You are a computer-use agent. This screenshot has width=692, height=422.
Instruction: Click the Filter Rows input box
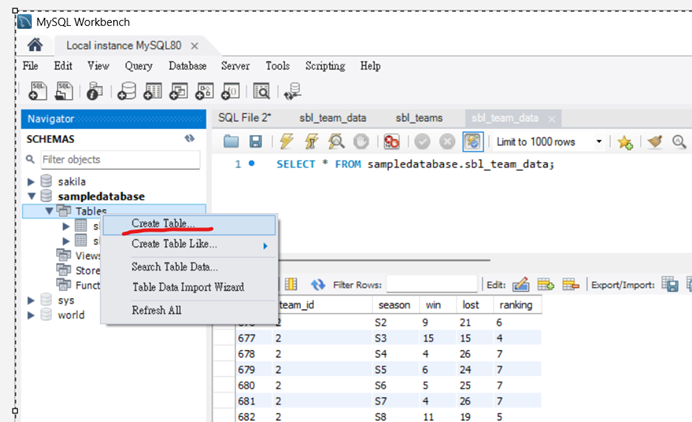(432, 285)
